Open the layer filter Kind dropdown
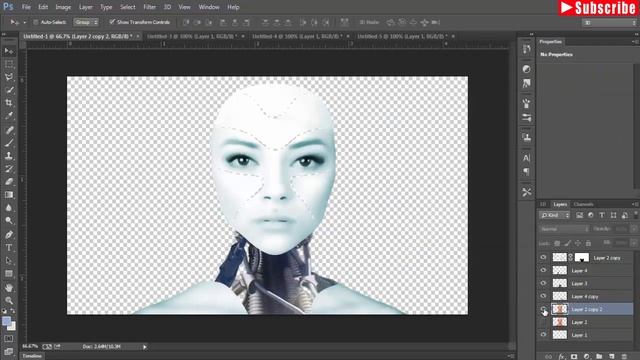The height and width of the screenshot is (360, 640). coord(554,215)
